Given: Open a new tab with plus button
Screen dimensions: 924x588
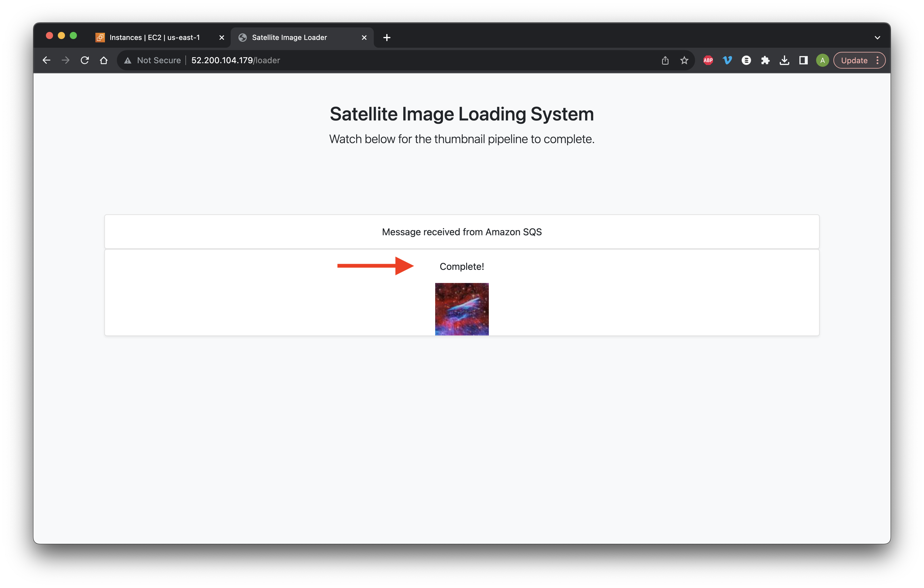Looking at the screenshot, I should (387, 38).
